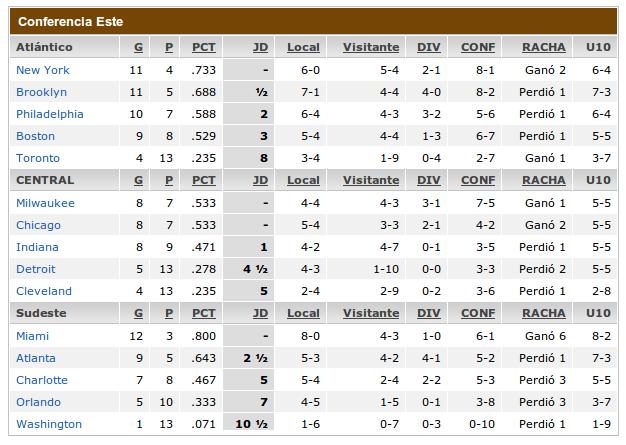Sort Sudeste table by DIV column
The height and width of the screenshot is (445, 626).
[429, 313]
